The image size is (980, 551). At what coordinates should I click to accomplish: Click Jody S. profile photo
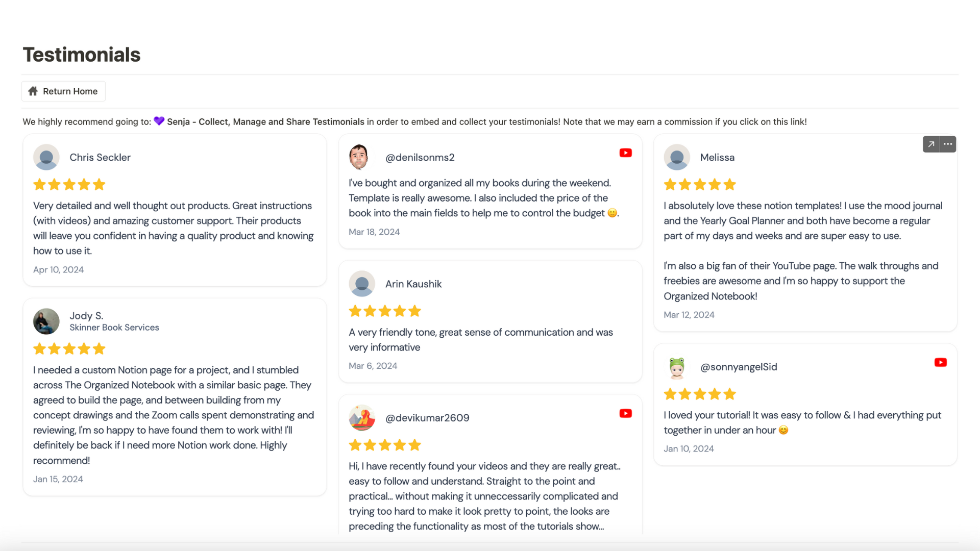[46, 321]
